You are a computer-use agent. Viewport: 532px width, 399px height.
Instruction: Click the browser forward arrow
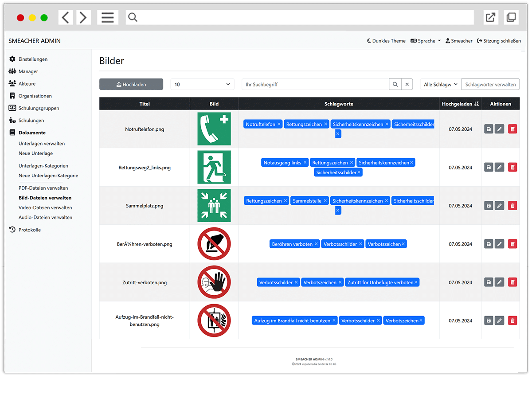coord(82,17)
